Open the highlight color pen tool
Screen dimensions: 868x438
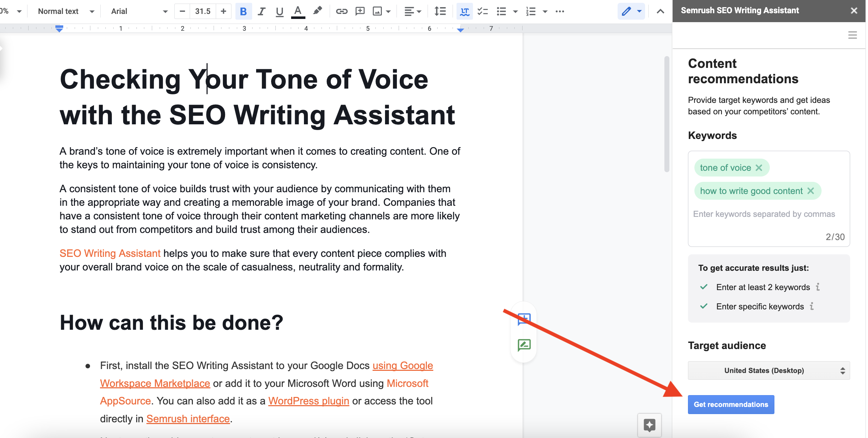point(317,11)
